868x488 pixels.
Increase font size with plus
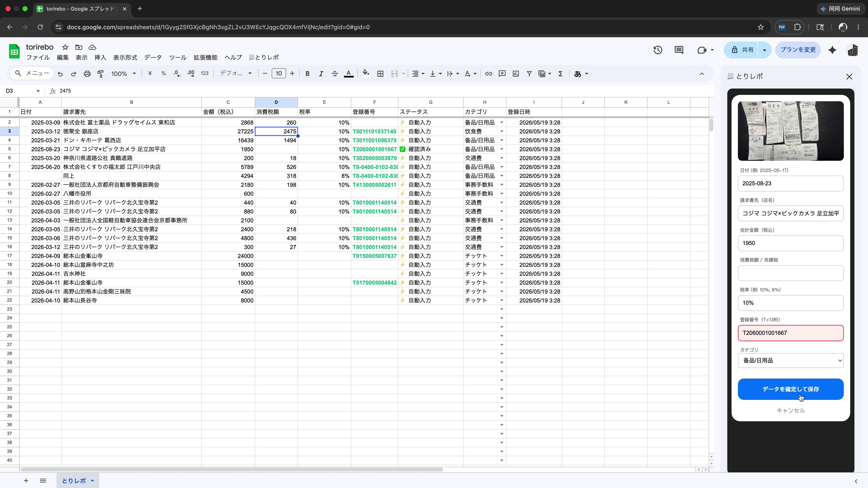tap(292, 73)
